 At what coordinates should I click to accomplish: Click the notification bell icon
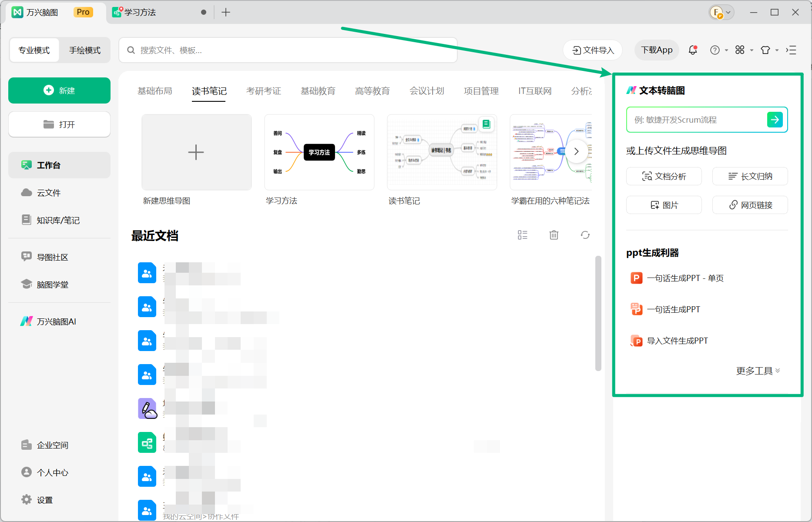(x=693, y=50)
